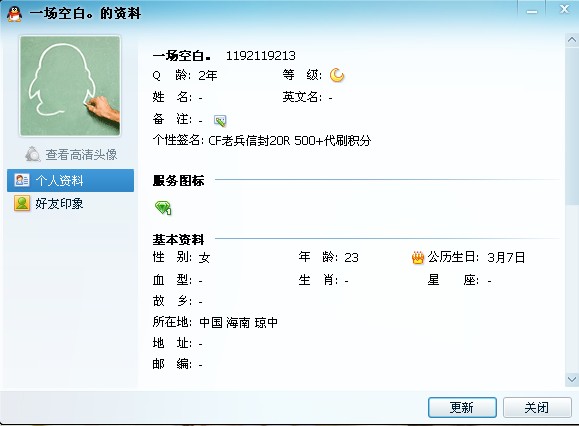This screenshot has height=426, width=579.
Task: Click the vertical scrollbar thumb
Action: point(572,126)
